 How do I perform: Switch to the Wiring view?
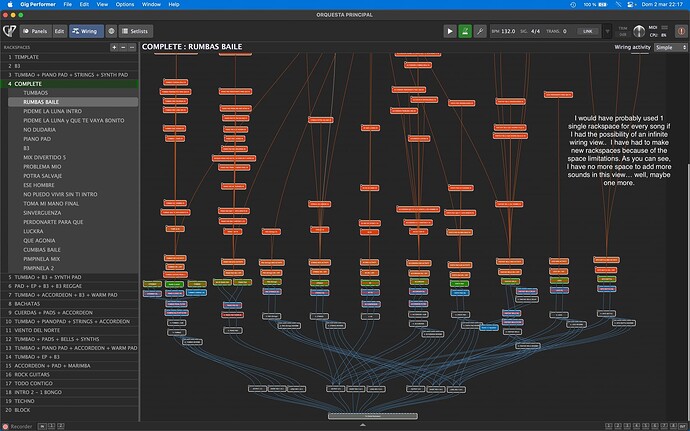pyautogui.click(x=86, y=31)
